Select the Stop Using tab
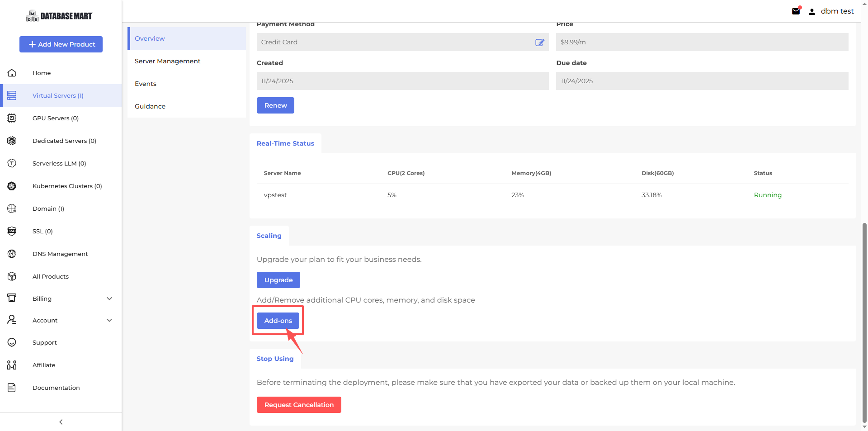The height and width of the screenshot is (431, 868). coord(275,359)
